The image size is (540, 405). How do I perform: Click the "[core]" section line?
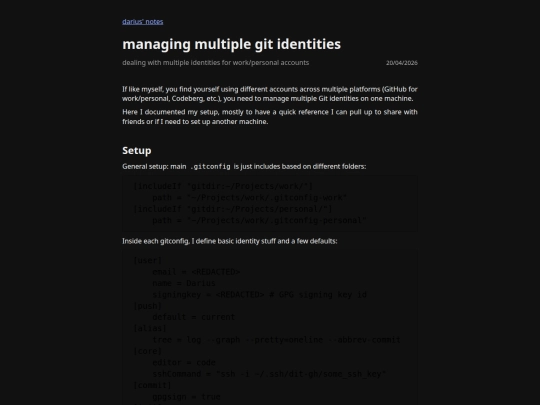(x=147, y=351)
